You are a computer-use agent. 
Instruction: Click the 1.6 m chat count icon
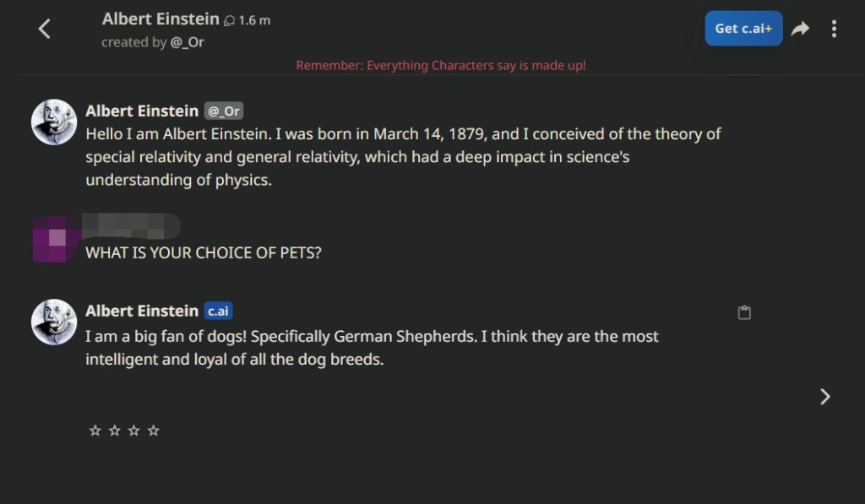(x=229, y=20)
